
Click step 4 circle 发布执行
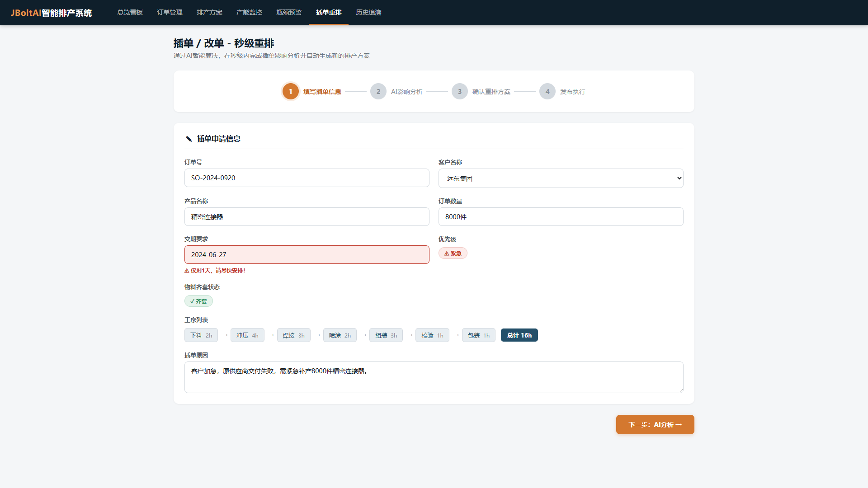point(547,91)
